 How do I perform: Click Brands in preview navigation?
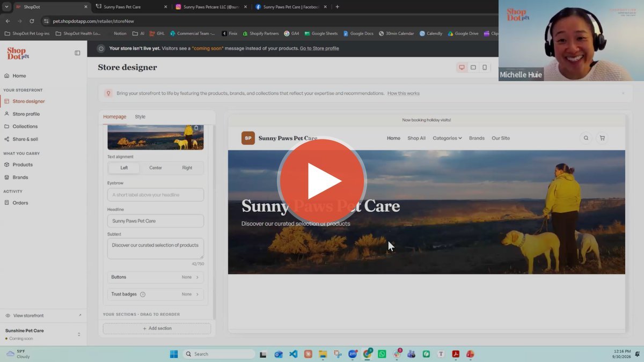[477, 138]
